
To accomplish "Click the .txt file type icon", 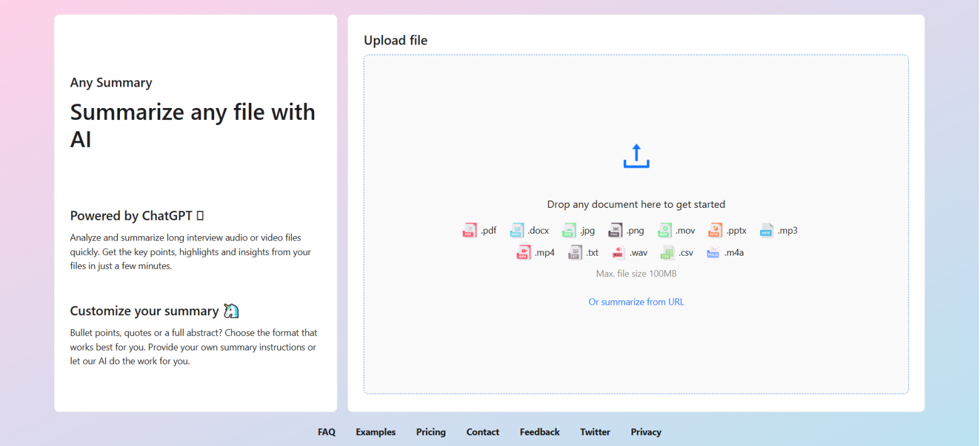I will 575,253.
